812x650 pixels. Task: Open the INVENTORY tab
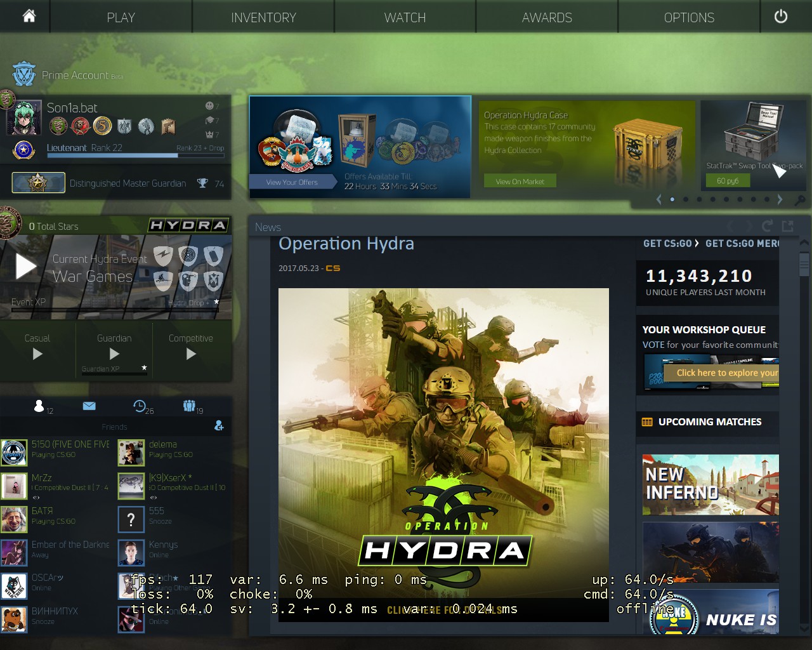263,17
